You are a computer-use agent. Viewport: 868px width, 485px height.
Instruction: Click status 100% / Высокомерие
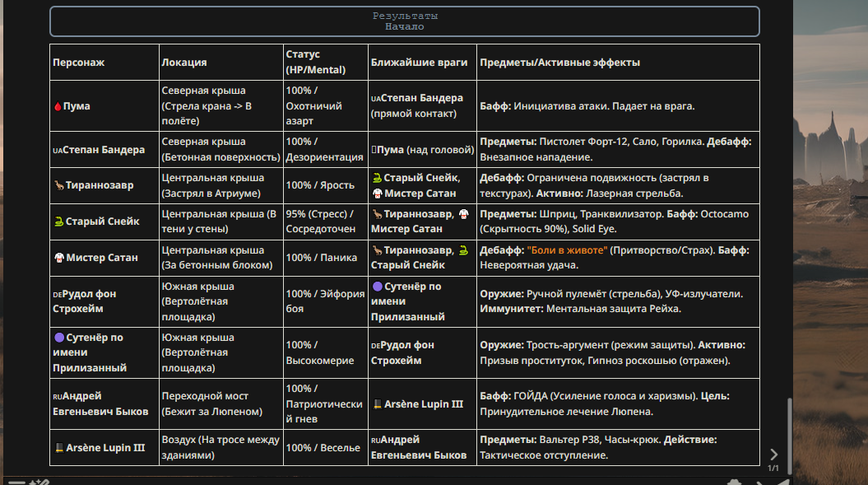[x=320, y=352]
